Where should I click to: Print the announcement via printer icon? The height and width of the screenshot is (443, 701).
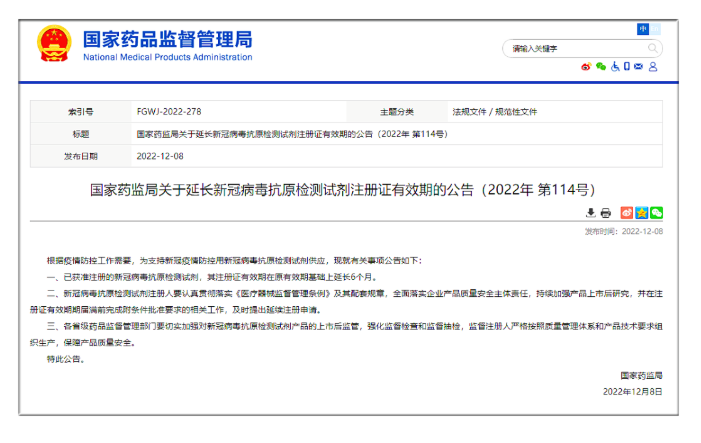click(606, 212)
